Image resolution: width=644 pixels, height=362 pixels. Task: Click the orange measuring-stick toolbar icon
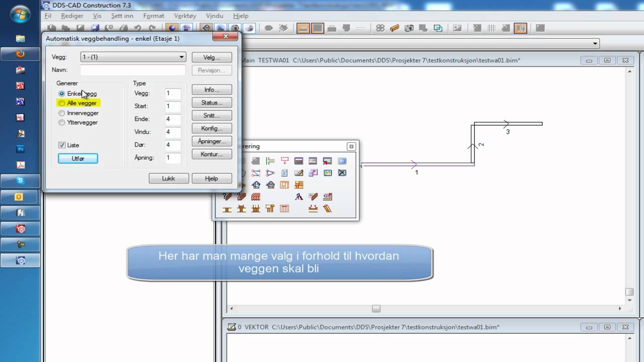[x=394, y=28]
